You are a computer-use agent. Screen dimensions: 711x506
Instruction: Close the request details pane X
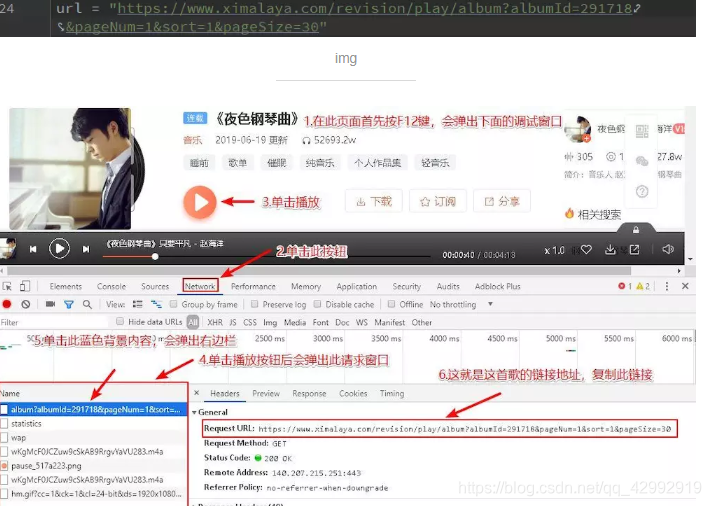click(x=196, y=393)
